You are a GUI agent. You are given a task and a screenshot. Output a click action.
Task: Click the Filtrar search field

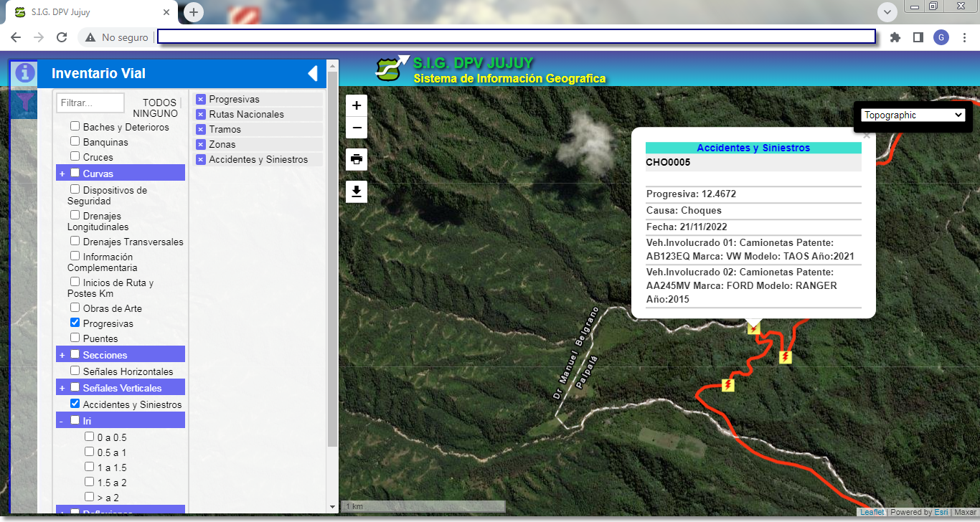(x=90, y=103)
